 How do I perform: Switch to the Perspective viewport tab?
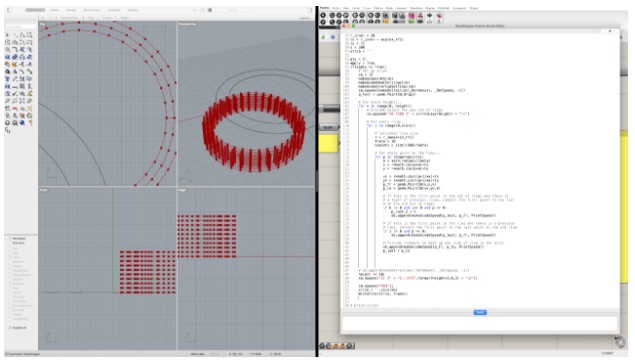tap(69, 18)
